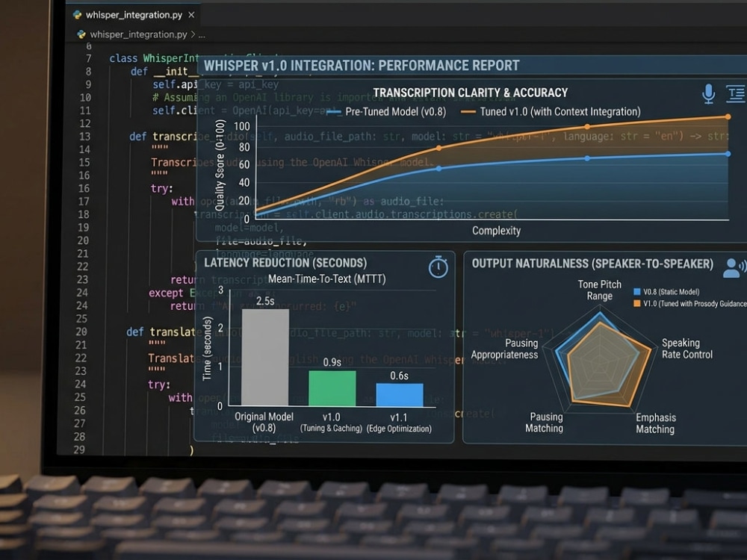The image size is (747, 560).
Task: Click the microphone icon in the report
Action: coord(708,93)
